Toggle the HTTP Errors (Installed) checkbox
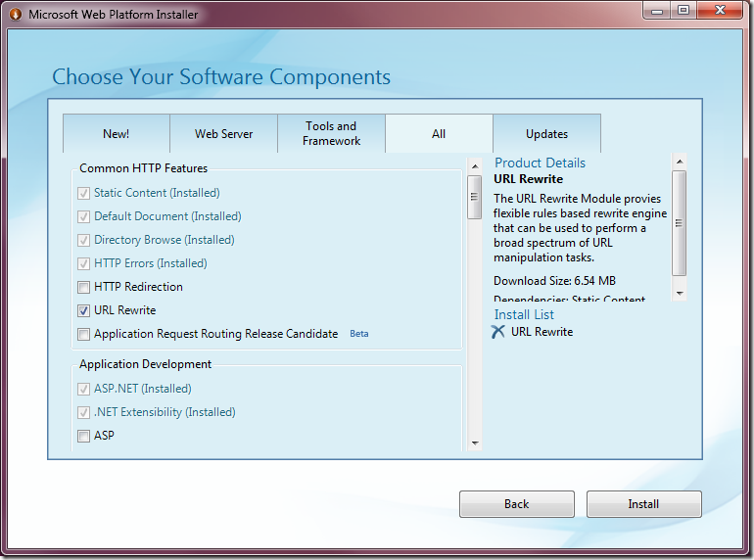754x560 pixels. (x=83, y=264)
